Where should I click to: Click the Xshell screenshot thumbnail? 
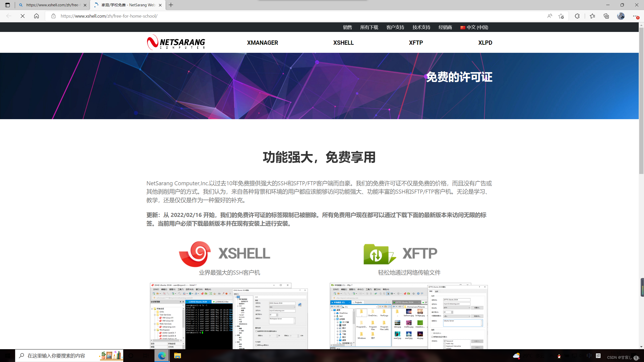229,316
